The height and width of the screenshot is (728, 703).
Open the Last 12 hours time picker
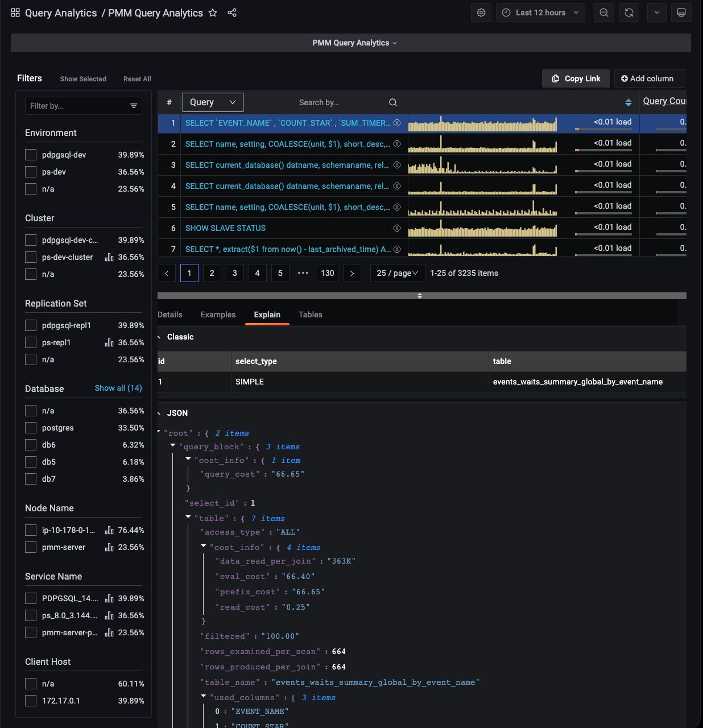pos(540,13)
